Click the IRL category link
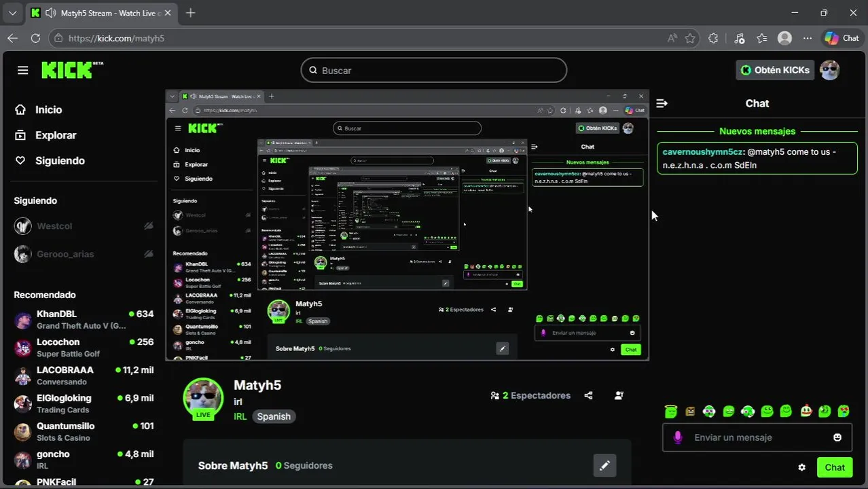The image size is (868, 489). (240, 416)
